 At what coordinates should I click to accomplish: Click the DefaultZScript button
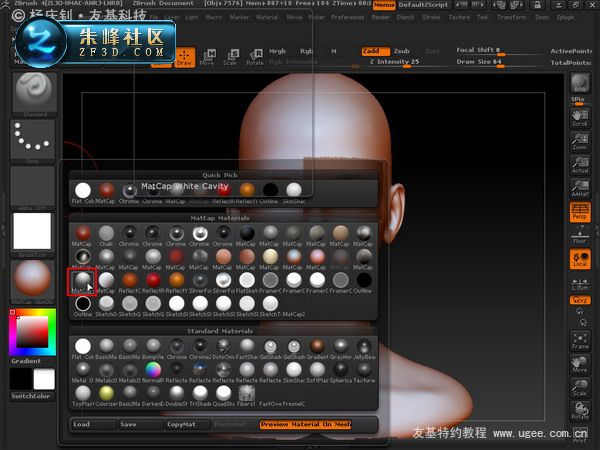[423, 5]
